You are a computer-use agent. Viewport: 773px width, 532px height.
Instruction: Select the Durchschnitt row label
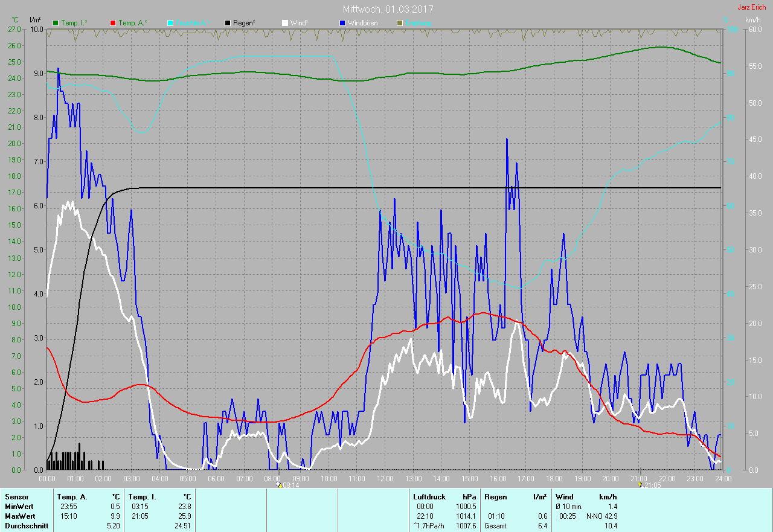(25, 526)
